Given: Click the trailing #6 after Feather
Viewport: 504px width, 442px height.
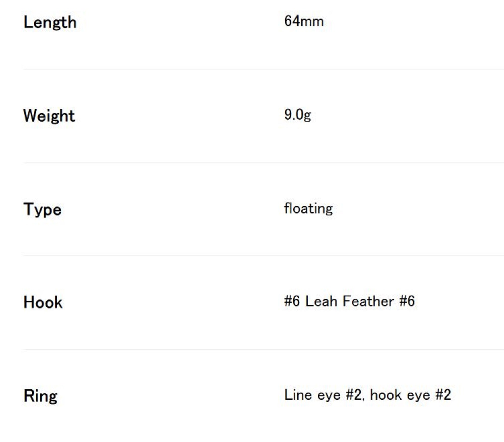Looking at the screenshot, I should point(407,301).
